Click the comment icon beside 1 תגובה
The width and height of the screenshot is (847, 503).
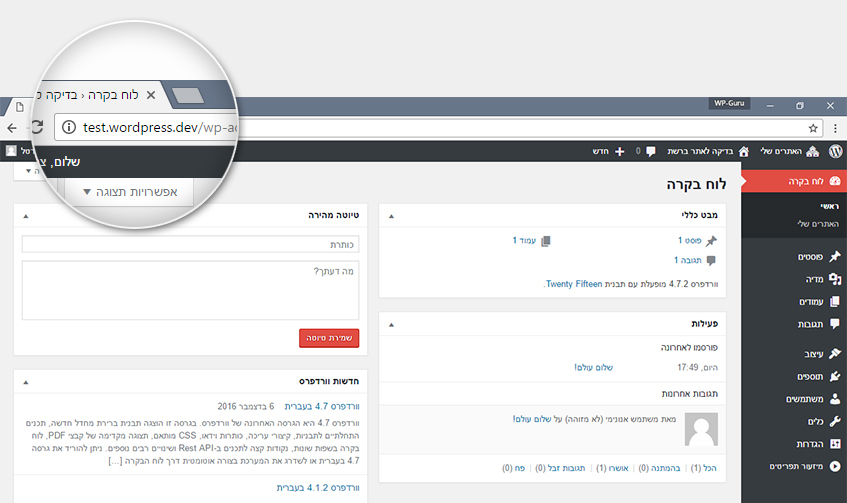[711, 260]
